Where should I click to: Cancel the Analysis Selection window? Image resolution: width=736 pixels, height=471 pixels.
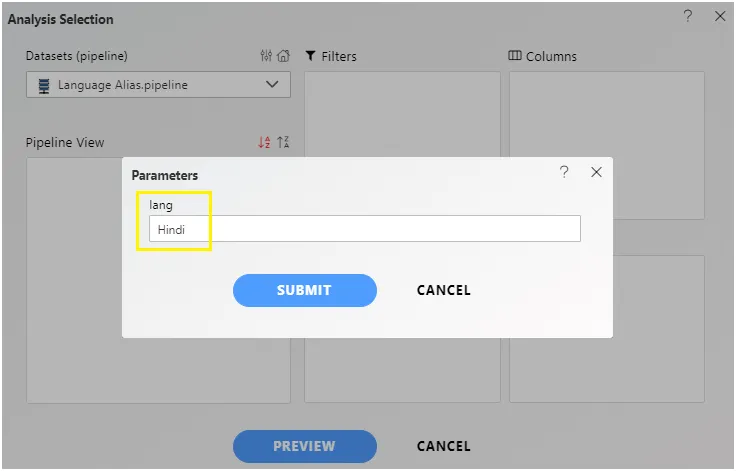pos(444,446)
